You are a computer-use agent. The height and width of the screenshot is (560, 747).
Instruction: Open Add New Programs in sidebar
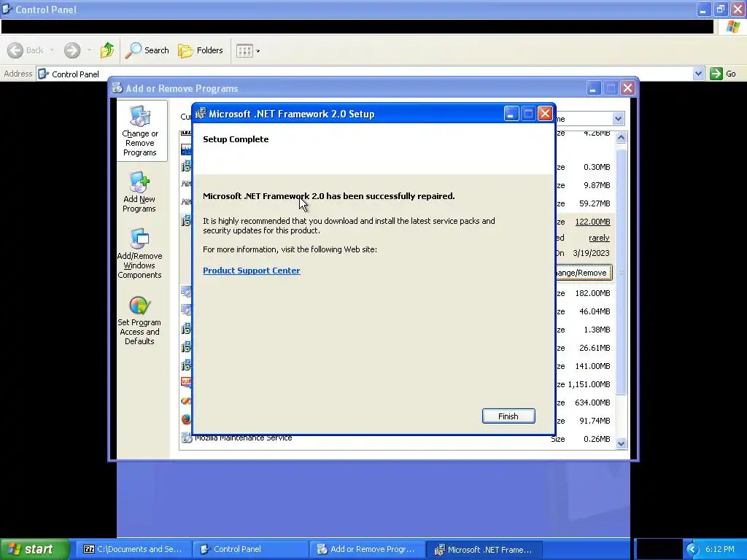pyautogui.click(x=139, y=192)
